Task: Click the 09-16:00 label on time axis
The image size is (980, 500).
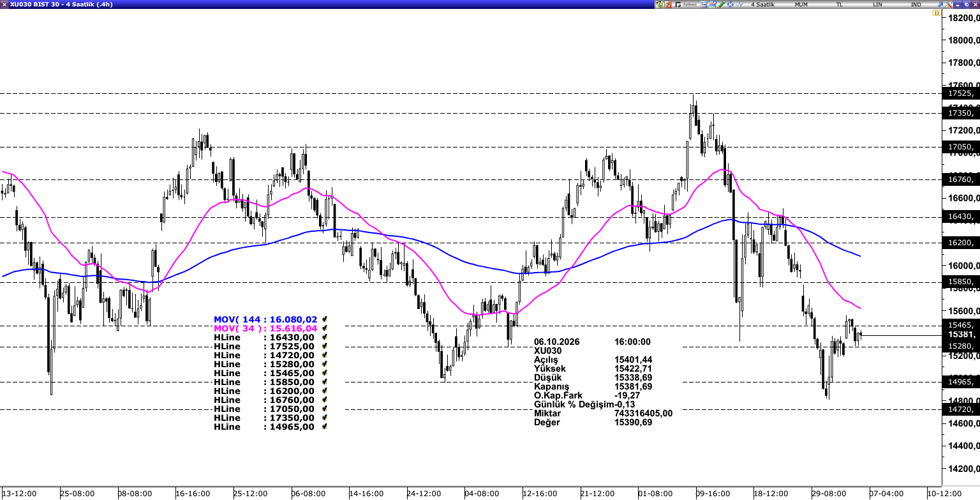Action: [713, 494]
